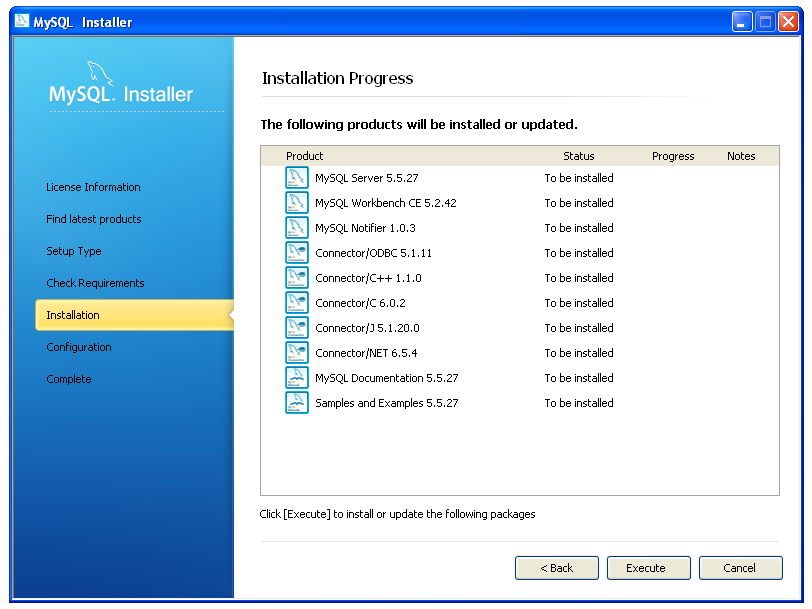Go to Find latest products step
This screenshot has width=812, height=609.
[x=94, y=219]
